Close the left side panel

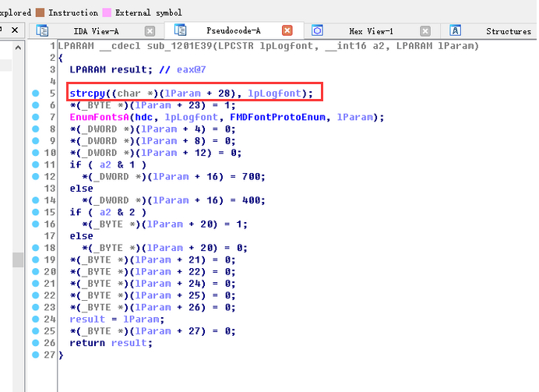15,30
